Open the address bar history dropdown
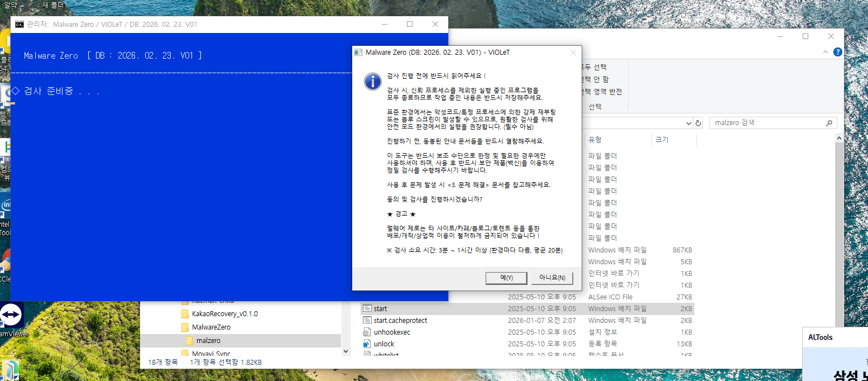Image resolution: width=868 pixels, height=381 pixels. [x=688, y=123]
